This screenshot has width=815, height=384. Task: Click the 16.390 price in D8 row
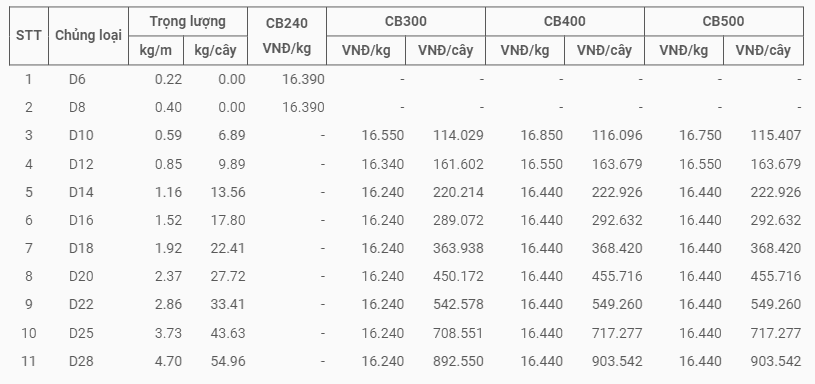[x=304, y=108]
